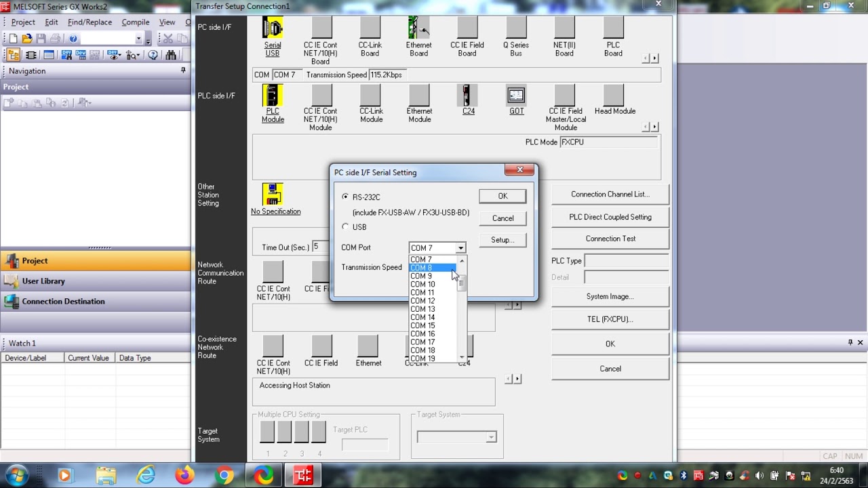Run the Connection Test button
This screenshot has height=488, width=868.
click(x=610, y=239)
